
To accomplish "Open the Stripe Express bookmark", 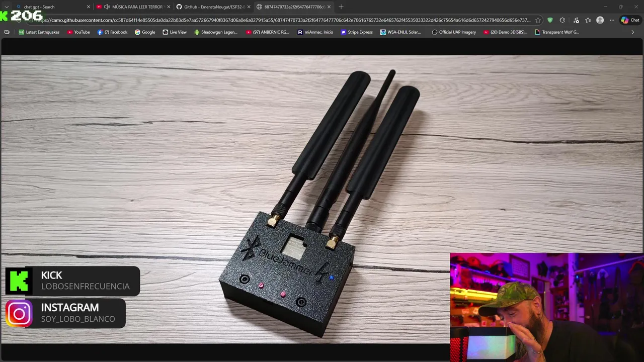I will 357,32.
